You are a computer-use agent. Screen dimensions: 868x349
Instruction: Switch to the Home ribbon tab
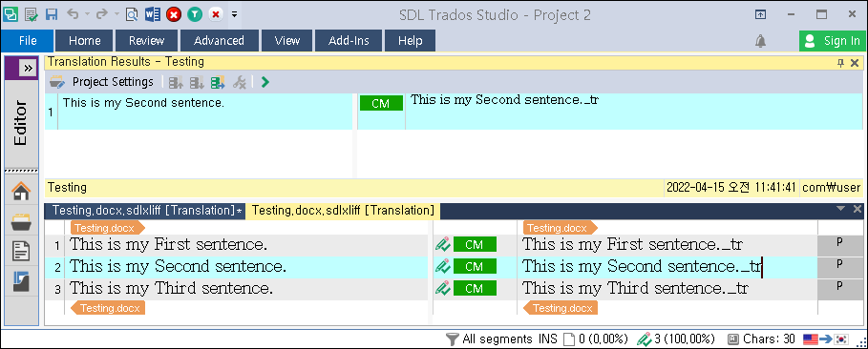(85, 40)
